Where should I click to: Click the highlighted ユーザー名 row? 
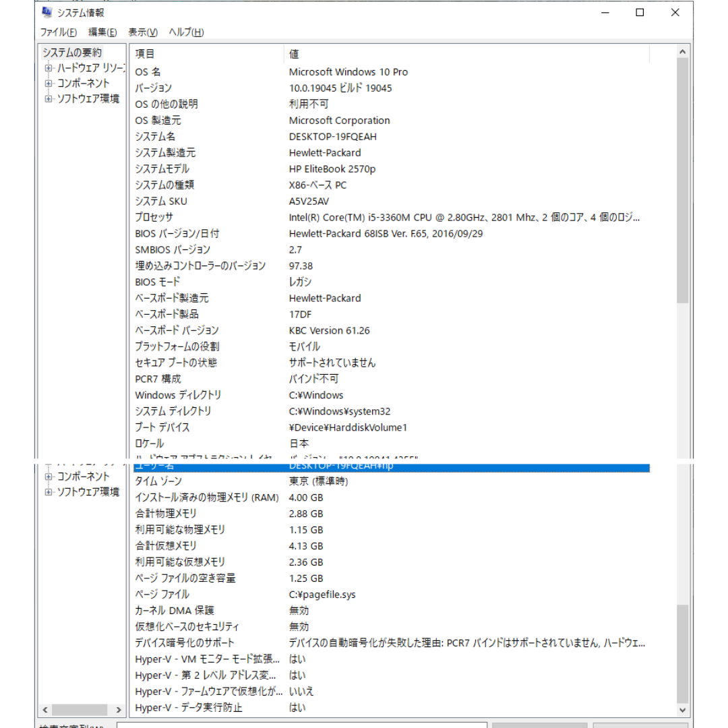[392, 468]
